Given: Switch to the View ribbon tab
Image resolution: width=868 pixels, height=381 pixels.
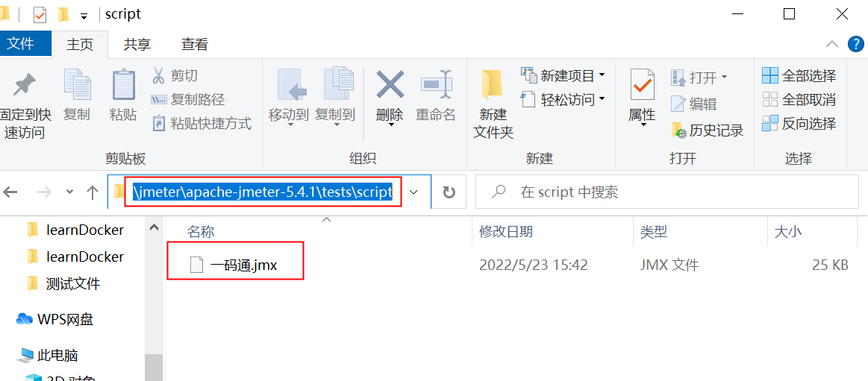Looking at the screenshot, I should point(194,44).
